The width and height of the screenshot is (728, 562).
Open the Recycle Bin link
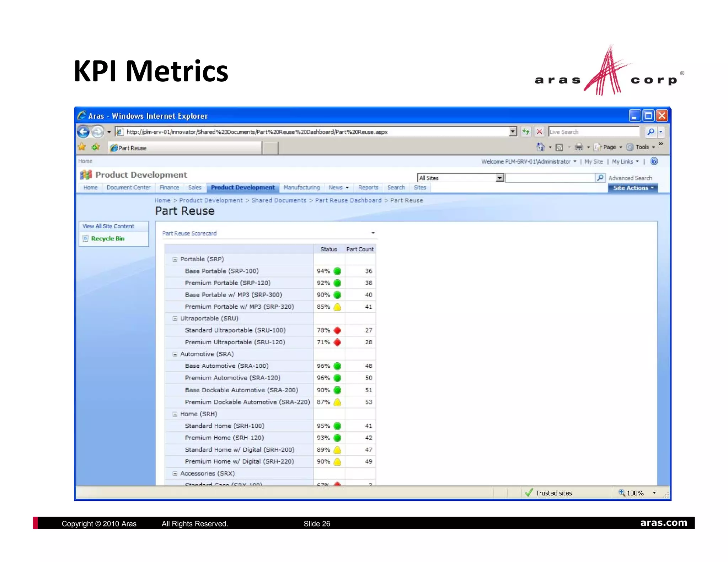pos(108,239)
